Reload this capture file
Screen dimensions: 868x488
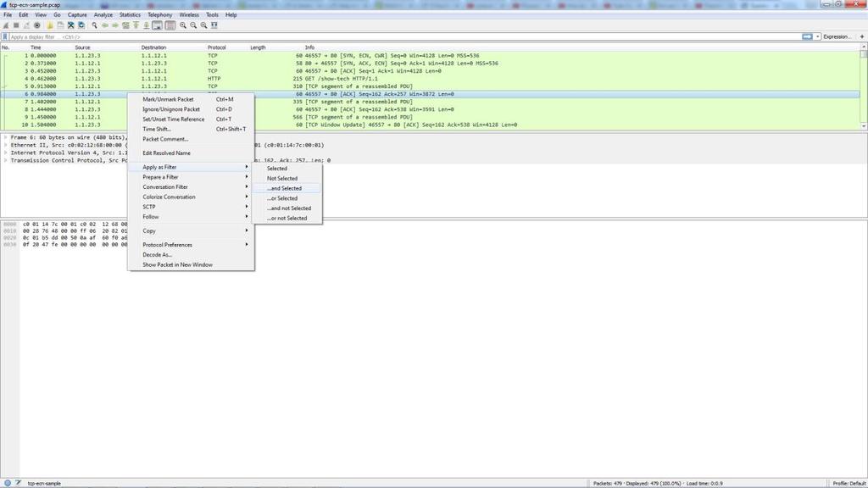[81, 25]
